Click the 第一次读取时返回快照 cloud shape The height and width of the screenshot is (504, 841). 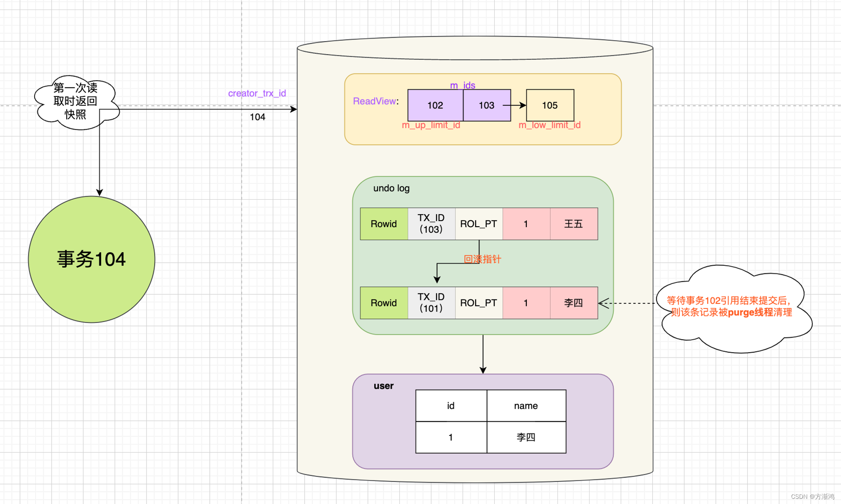(x=76, y=102)
